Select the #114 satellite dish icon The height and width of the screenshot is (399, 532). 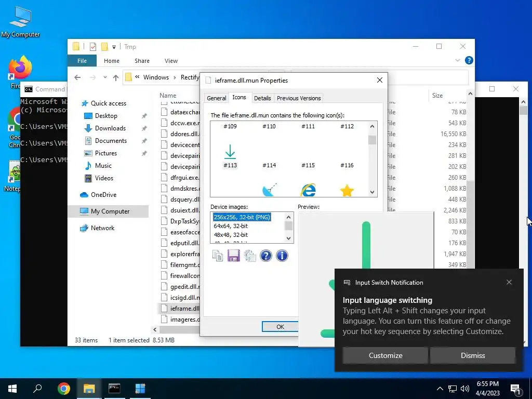[270, 190]
